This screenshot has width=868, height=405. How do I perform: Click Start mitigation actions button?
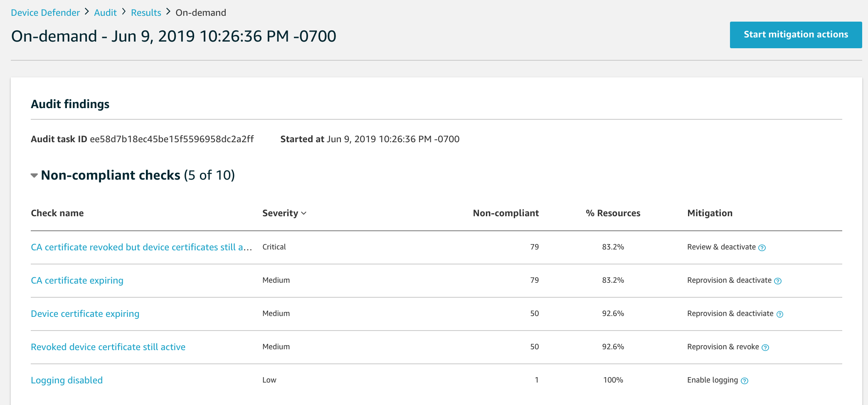pyautogui.click(x=796, y=35)
